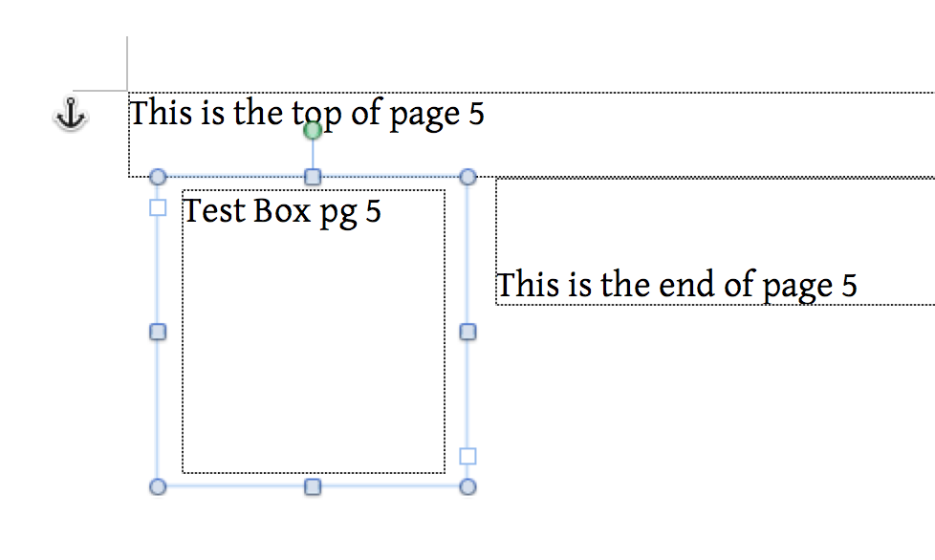Click the green rotation handle above the text box

coord(313,130)
